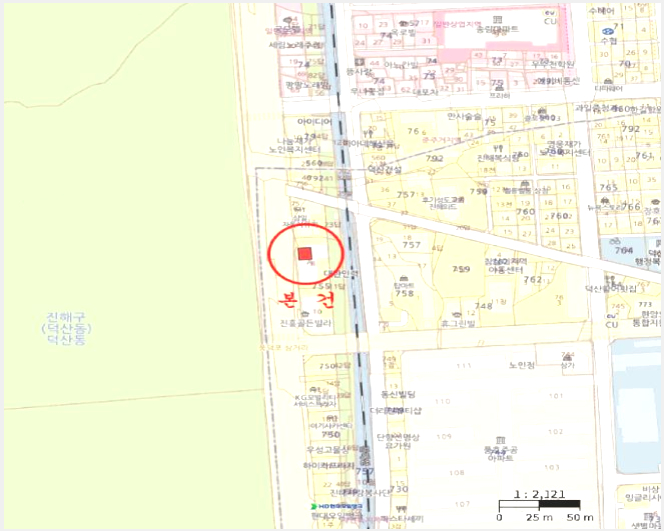Click parcel number 765
Screen dimensions: 664x531
click(609, 187)
